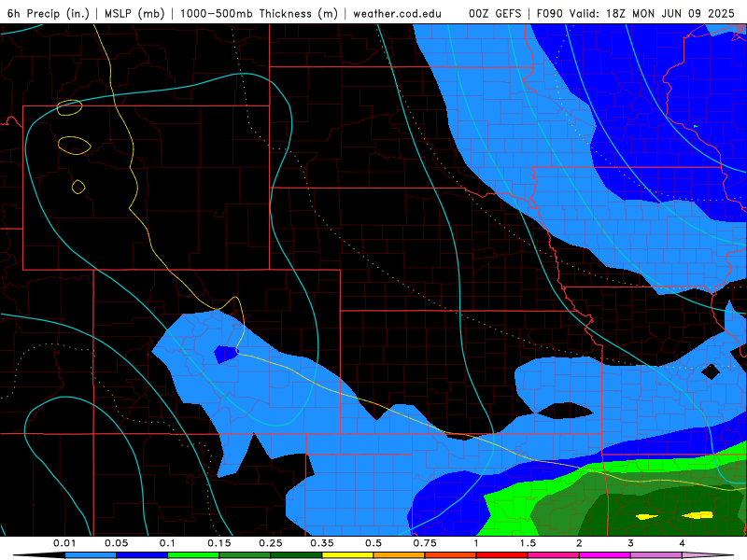Select the medium green 0.15-0.25 legend swatch

[x=245, y=555]
